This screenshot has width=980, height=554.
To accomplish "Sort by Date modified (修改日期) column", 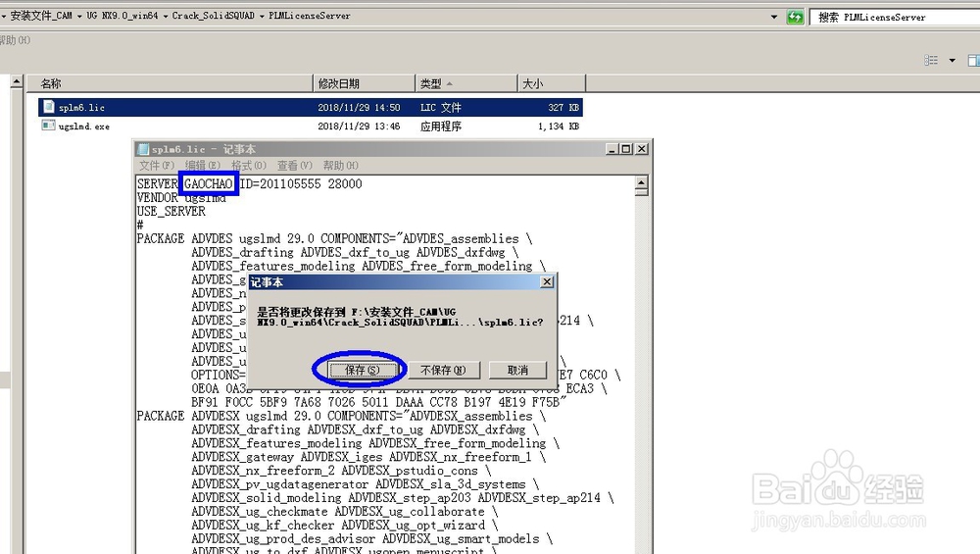I will (x=365, y=83).
